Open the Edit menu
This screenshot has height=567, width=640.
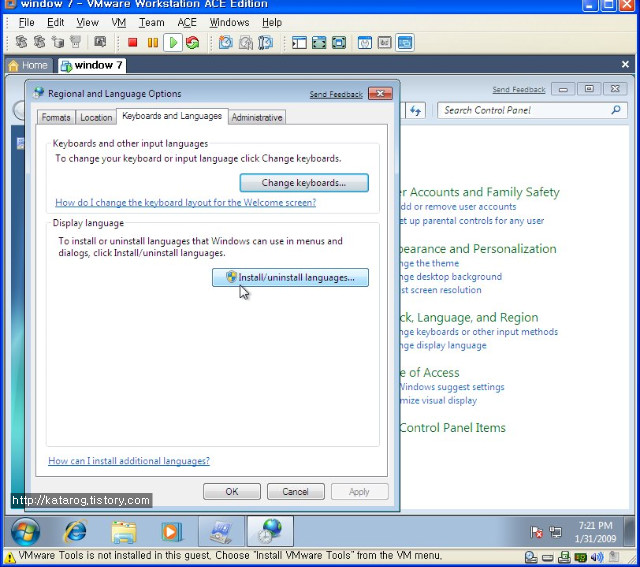[x=56, y=22]
